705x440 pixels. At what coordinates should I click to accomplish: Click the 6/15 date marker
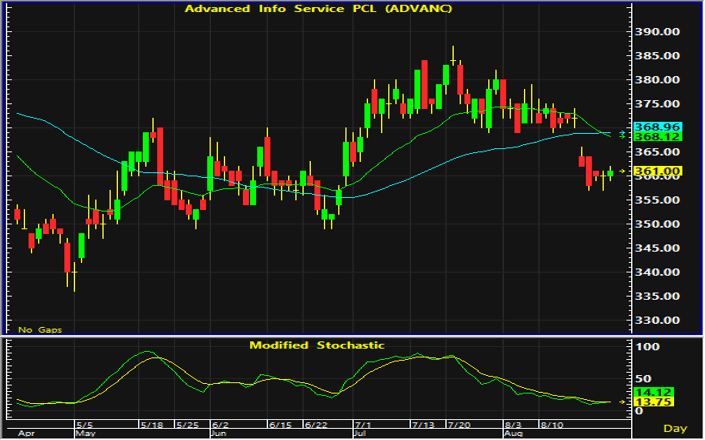pos(280,425)
